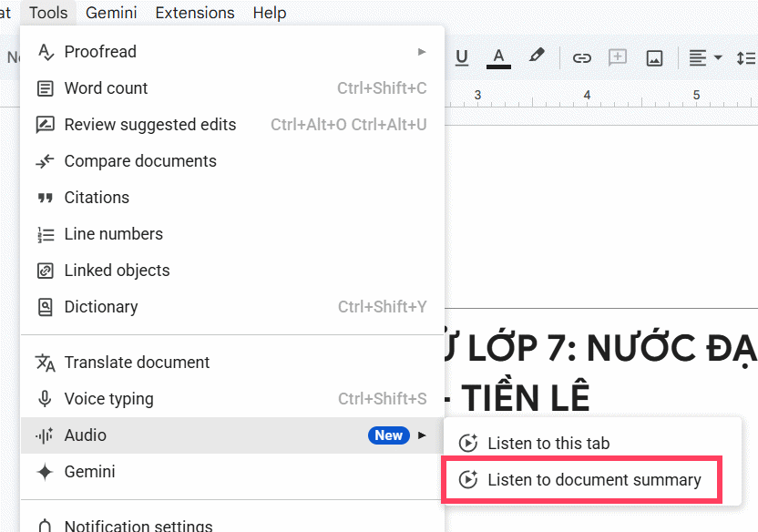Select Compare documents
The image size is (758, 532).
[x=232, y=161]
